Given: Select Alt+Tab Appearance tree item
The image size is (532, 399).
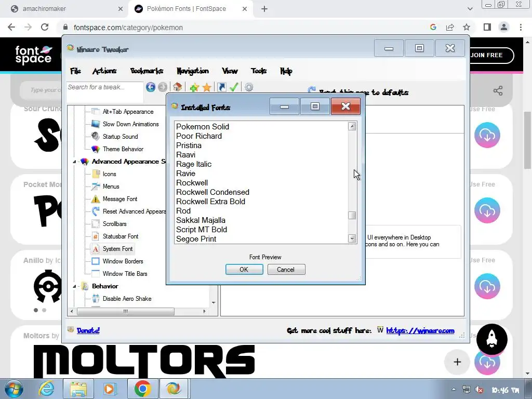Looking at the screenshot, I should 128,112.
